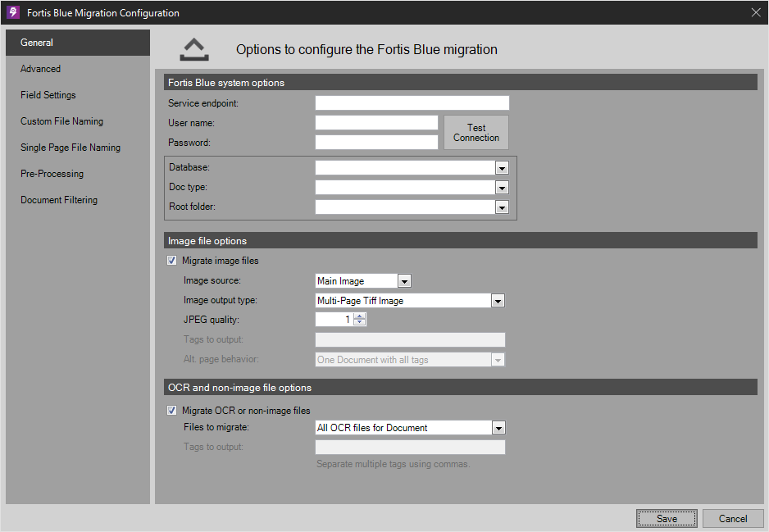769x532 pixels.
Task: Click the Fortis Blue system options header
Action: pyautogui.click(x=461, y=82)
